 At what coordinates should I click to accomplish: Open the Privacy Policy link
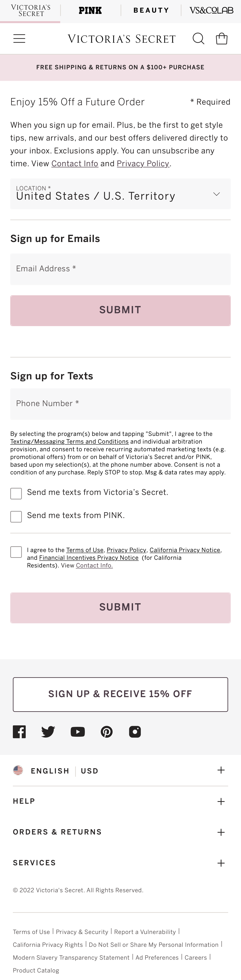(x=143, y=164)
